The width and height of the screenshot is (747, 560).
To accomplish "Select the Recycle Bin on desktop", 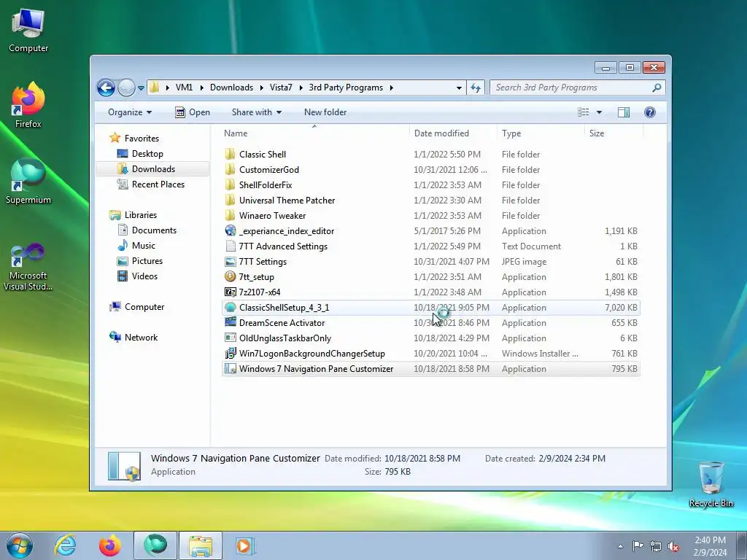I will click(711, 484).
